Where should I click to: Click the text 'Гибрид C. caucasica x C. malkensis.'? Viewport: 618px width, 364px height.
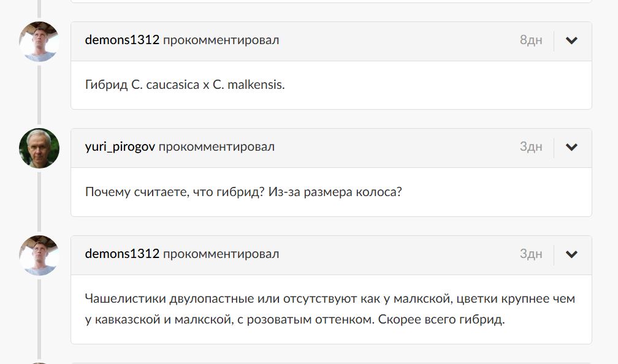(185, 85)
